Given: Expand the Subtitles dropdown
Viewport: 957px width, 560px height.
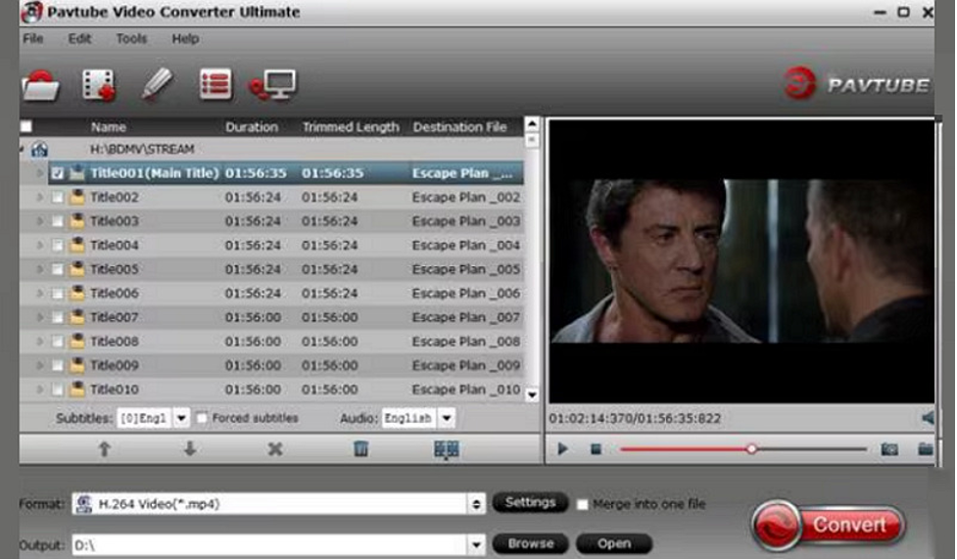Looking at the screenshot, I should click(x=181, y=418).
